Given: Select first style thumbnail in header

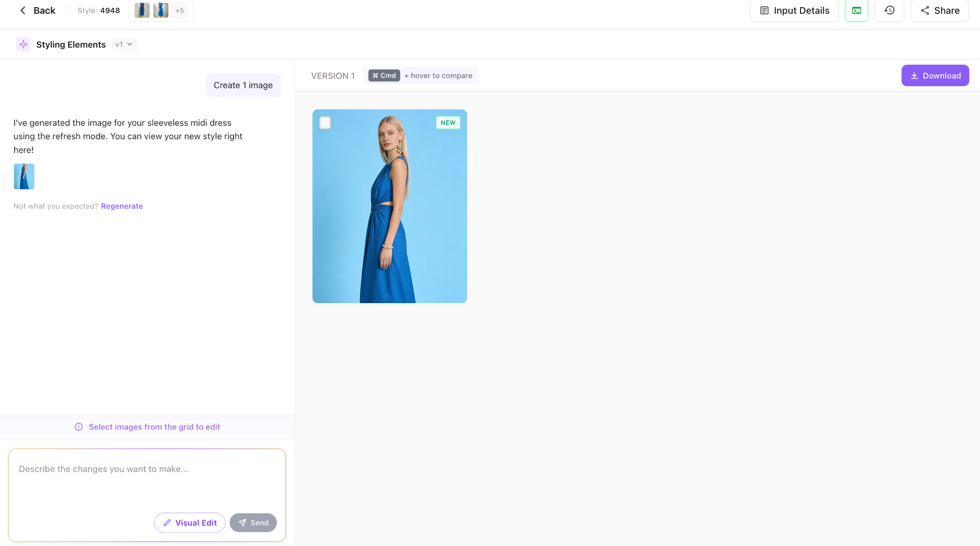Looking at the screenshot, I should click(x=142, y=11).
